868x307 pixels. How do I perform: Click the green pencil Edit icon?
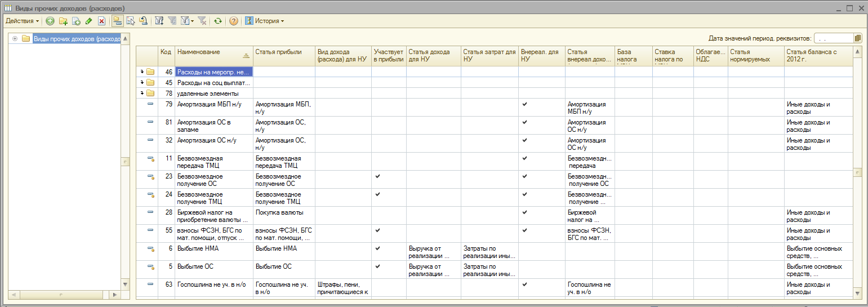coord(89,21)
